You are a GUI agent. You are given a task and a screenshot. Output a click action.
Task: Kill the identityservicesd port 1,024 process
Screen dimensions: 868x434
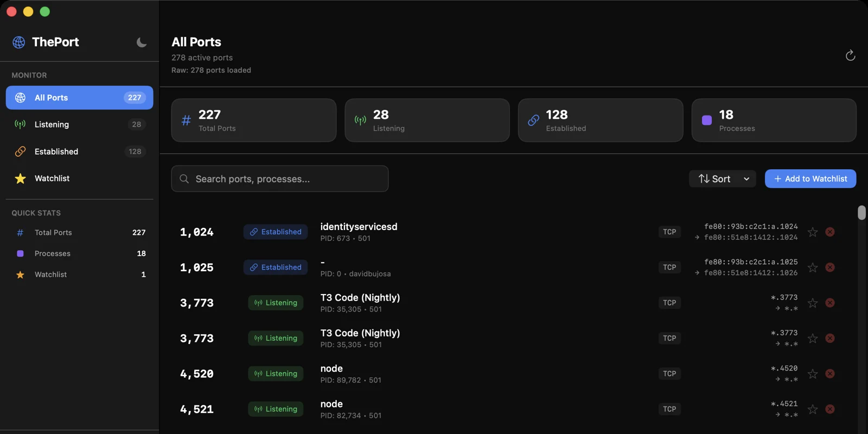(x=830, y=232)
